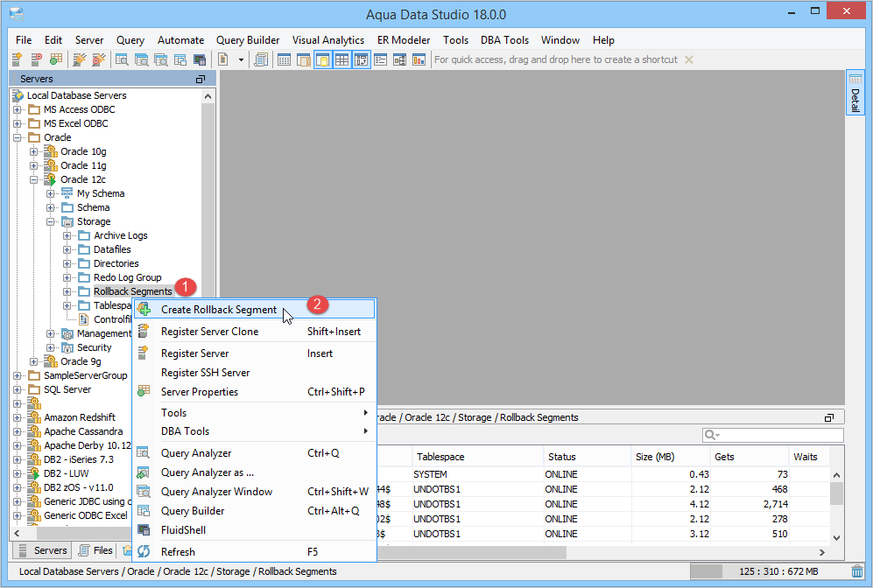Expand the Archive Logs folder
Viewport: 873px width, 588px height.
pos(67,235)
